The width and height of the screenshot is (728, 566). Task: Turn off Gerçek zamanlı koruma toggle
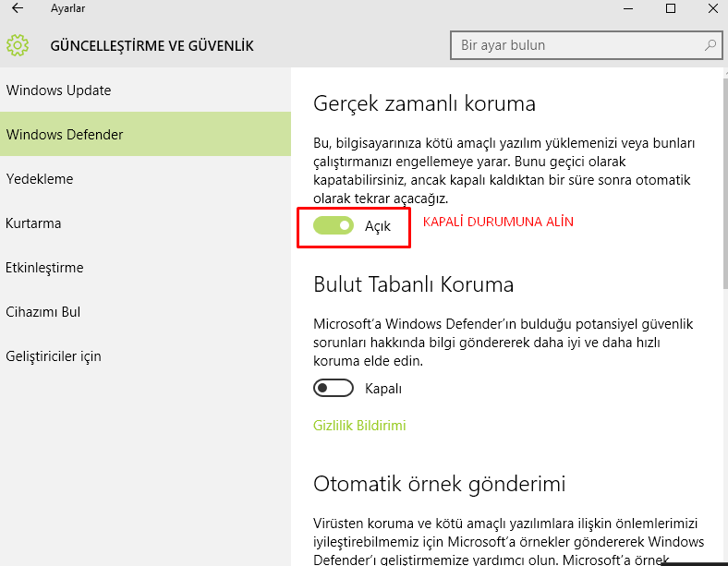pyautogui.click(x=334, y=225)
